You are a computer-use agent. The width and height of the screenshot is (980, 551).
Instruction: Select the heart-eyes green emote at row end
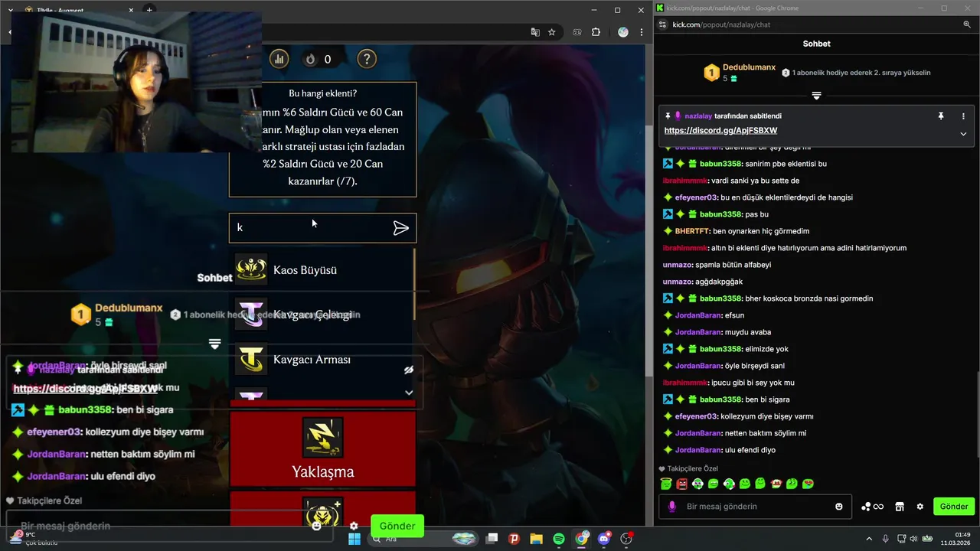808,484
